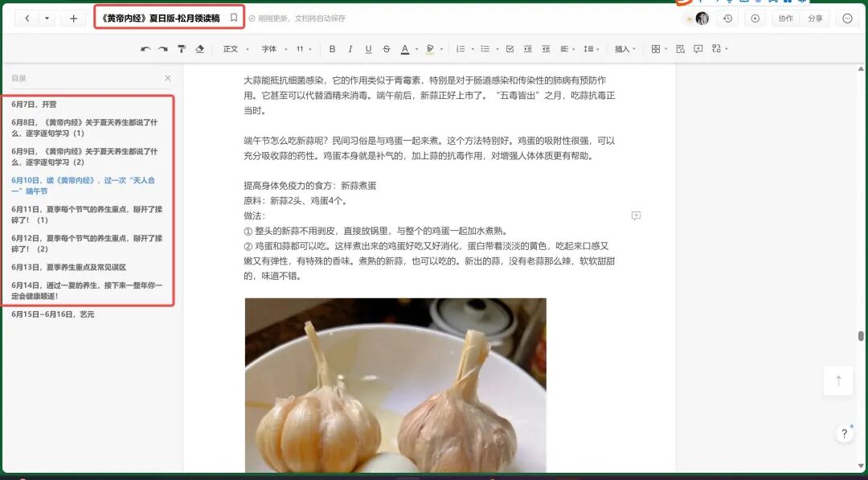Toggle bold formatting
Screen dimensions: 868x480
pos(332,49)
